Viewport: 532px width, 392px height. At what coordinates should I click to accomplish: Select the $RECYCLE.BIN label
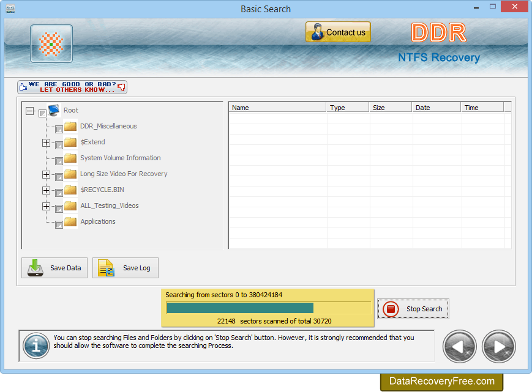[102, 190]
